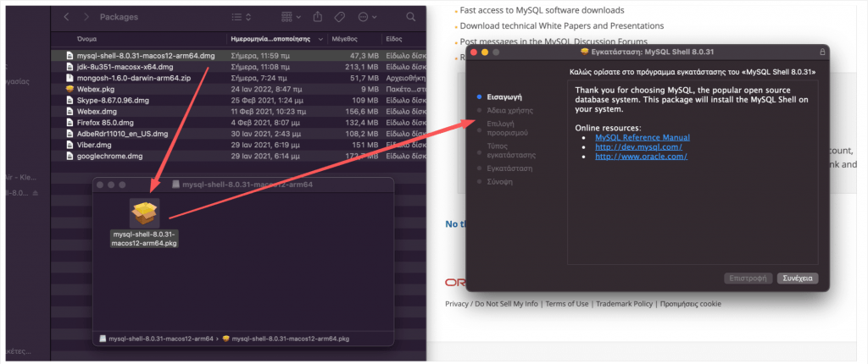
Task: Open the Terms of Use link
Action: tap(567, 304)
